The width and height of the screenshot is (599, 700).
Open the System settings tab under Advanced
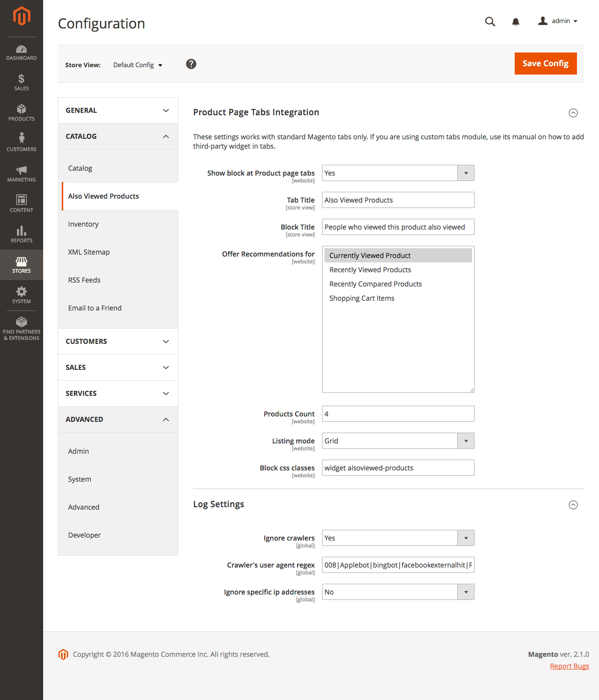point(118,479)
